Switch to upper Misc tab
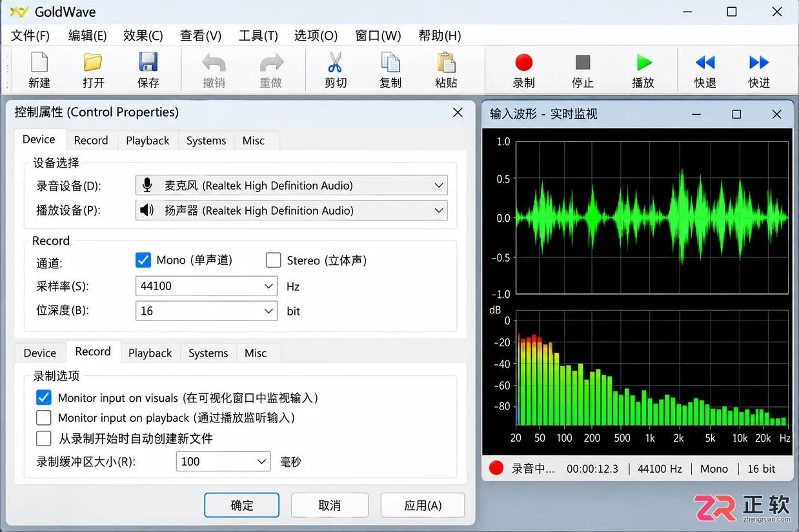The width and height of the screenshot is (799, 532). coord(254,141)
